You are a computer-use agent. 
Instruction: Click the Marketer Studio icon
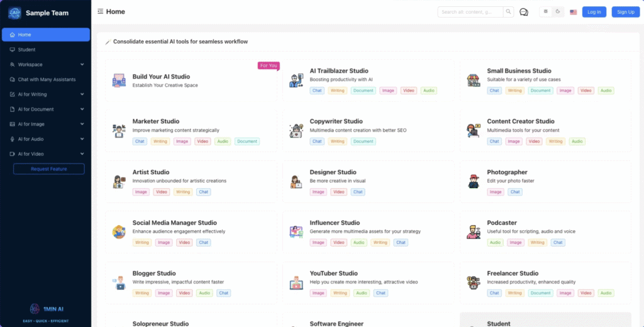118,131
